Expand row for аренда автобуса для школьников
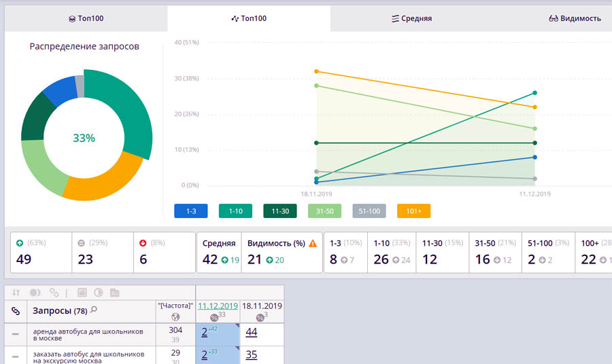The width and height of the screenshot is (612, 364). 15,333
